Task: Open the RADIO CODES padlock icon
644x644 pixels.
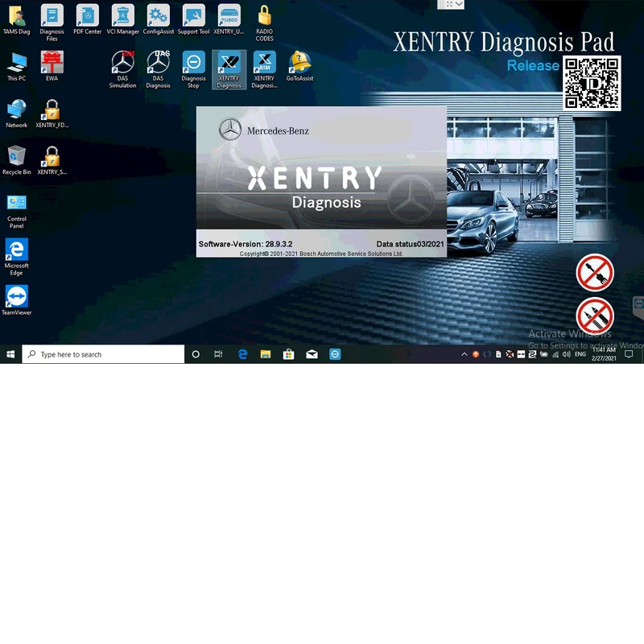Action: (265, 23)
